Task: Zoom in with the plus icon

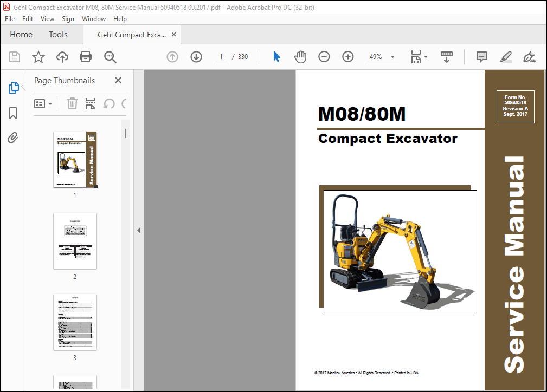Action: click(348, 56)
